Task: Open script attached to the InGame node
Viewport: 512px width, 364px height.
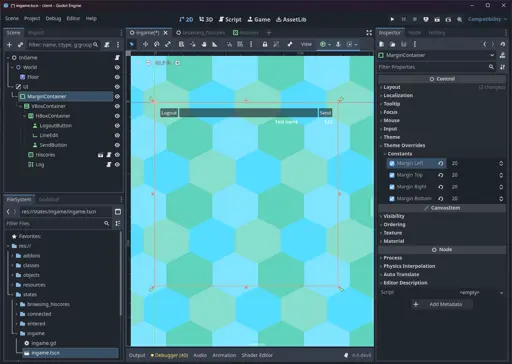Action: [117, 58]
